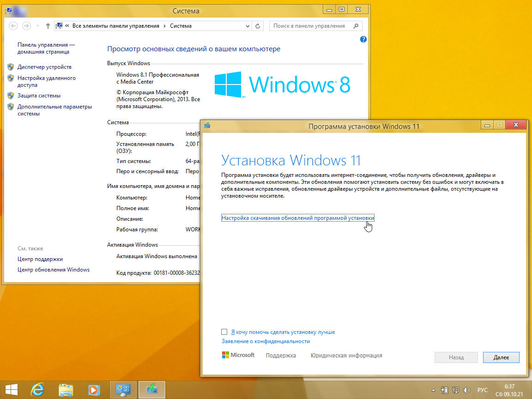
Task: Open 'Центр обновления Windows' link
Action: [x=54, y=269]
